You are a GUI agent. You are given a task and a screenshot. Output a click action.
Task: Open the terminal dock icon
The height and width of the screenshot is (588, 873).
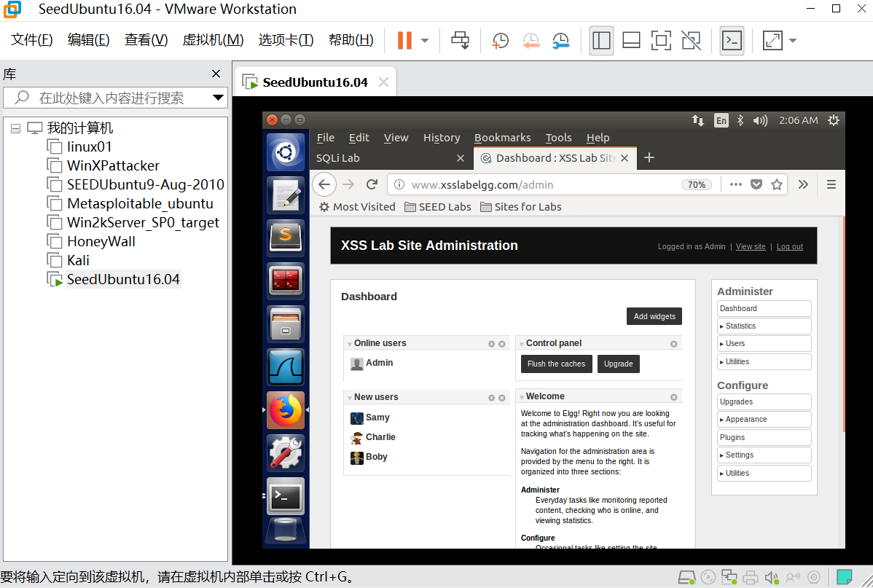click(286, 496)
